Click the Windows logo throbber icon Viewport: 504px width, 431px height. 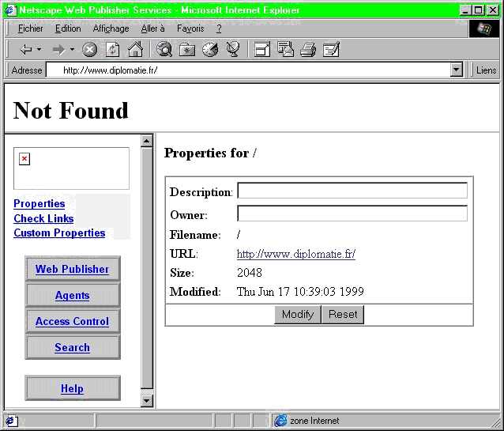483,28
